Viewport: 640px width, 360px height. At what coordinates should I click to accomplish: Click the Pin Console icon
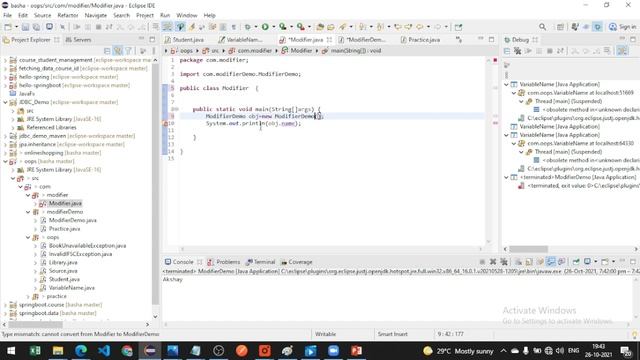pos(576,262)
